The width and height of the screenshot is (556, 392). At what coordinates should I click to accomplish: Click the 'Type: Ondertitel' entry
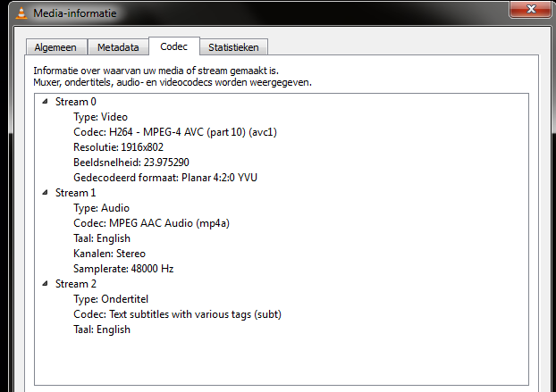[111, 299]
